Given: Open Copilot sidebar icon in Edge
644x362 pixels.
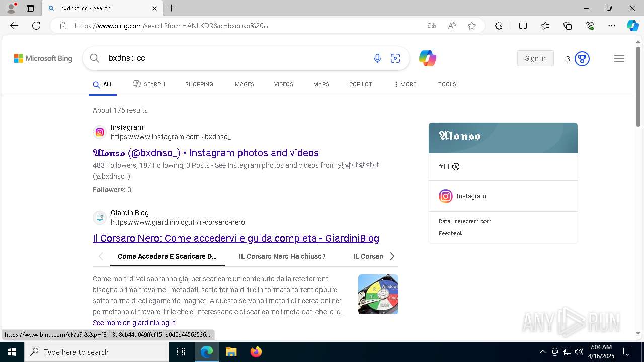Looking at the screenshot, I should click(x=632, y=26).
